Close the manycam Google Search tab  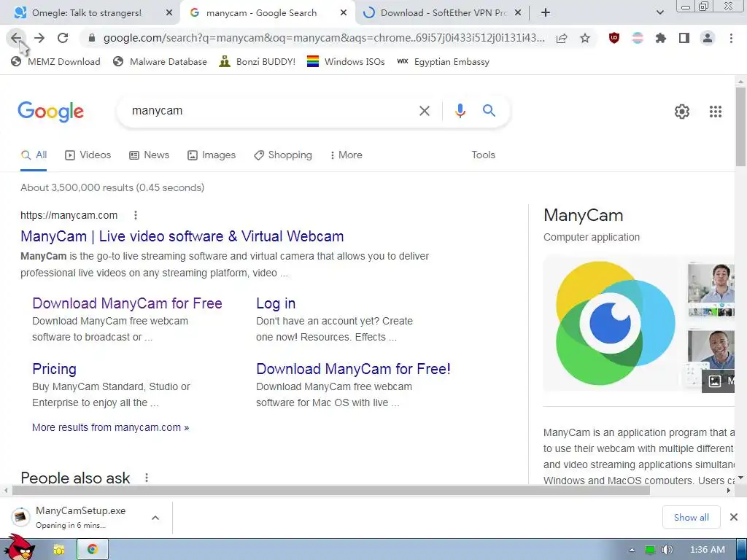pyautogui.click(x=344, y=13)
